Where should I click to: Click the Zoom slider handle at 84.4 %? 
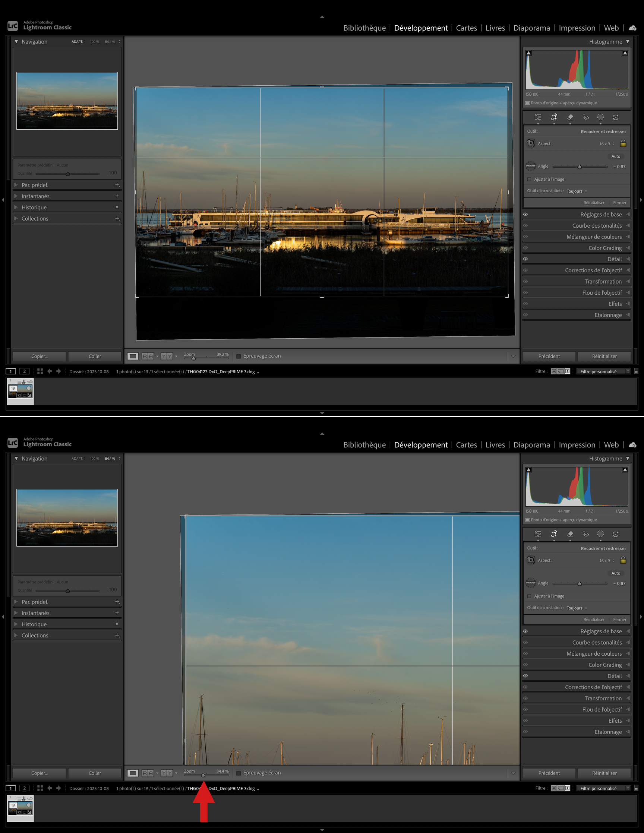(x=203, y=775)
